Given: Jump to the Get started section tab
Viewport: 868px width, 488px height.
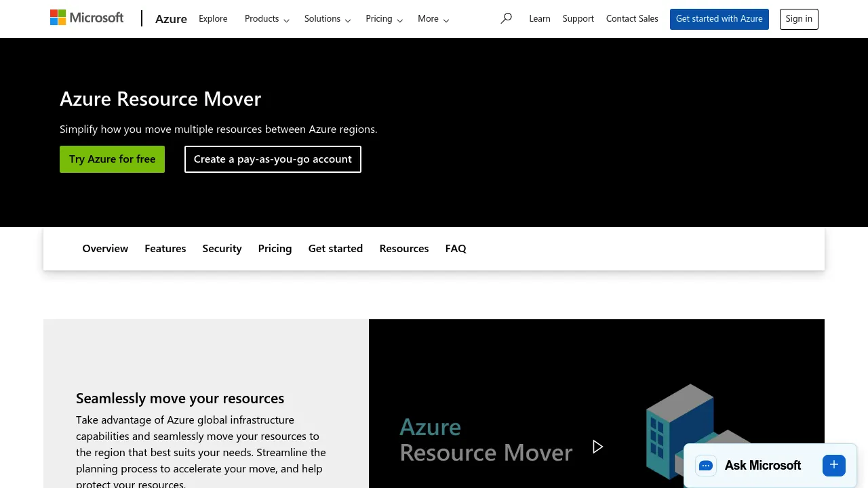Looking at the screenshot, I should [x=336, y=249].
